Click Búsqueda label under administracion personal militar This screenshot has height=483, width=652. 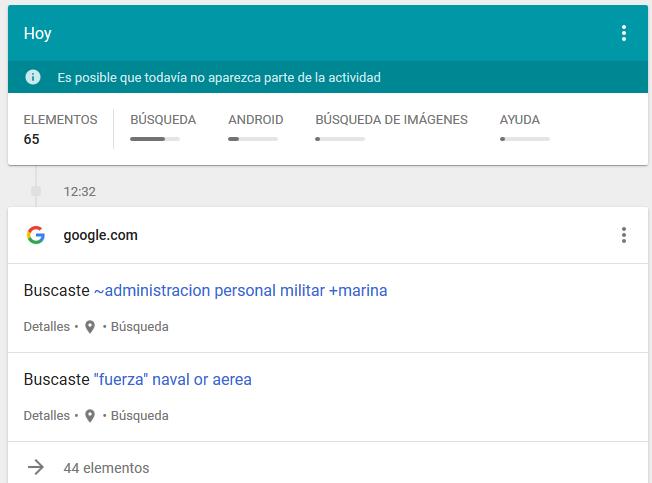pyautogui.click(x=140, y=327)
